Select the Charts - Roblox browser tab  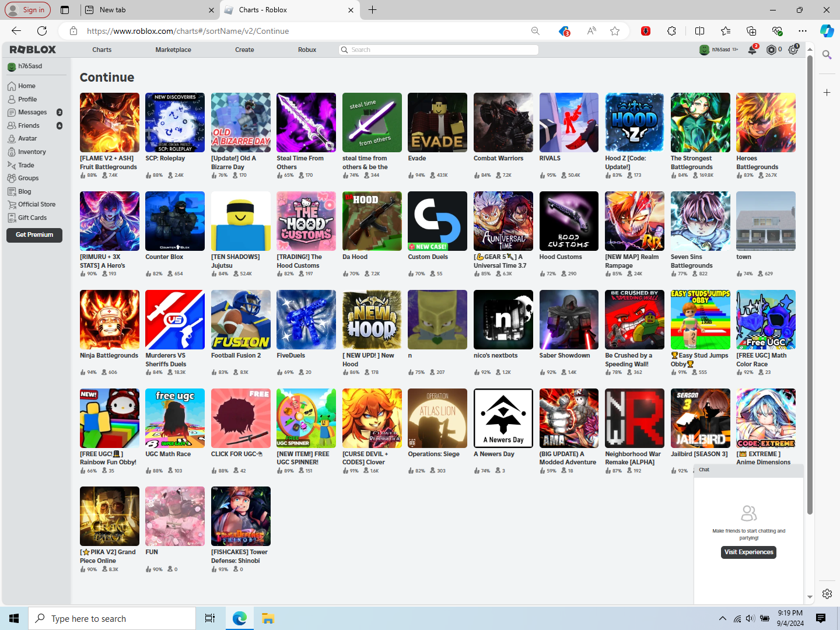click(290, 10)
